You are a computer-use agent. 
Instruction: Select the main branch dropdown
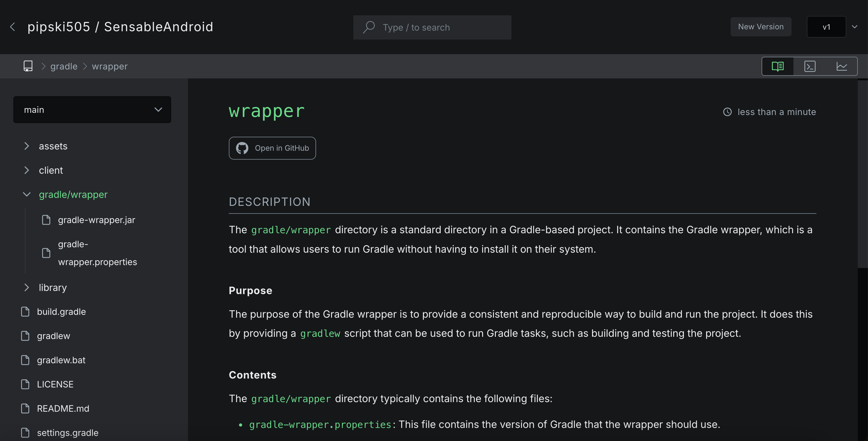92,109
